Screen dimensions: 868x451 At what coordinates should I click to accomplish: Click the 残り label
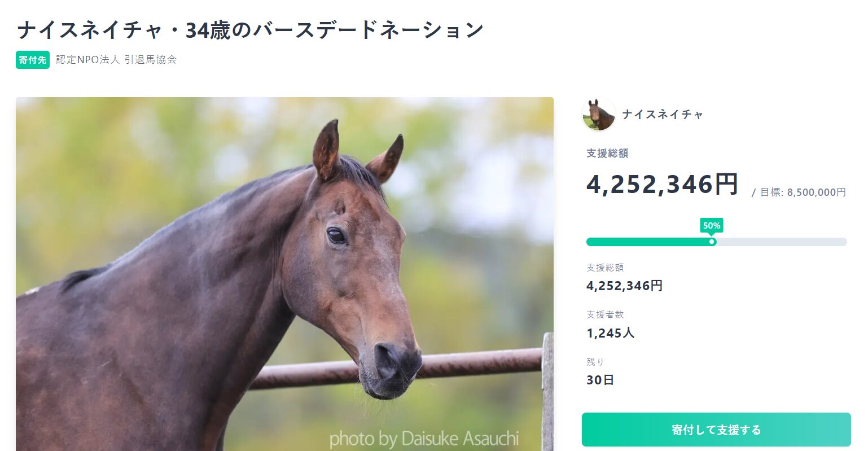click(x=595, y=362)
